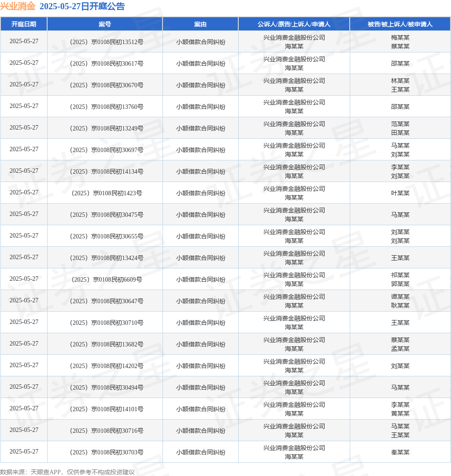Click case number 京0108民初1423号
The height and width of the screenshot is (476, 451).
pyautogui.click(x=118, y=193)
